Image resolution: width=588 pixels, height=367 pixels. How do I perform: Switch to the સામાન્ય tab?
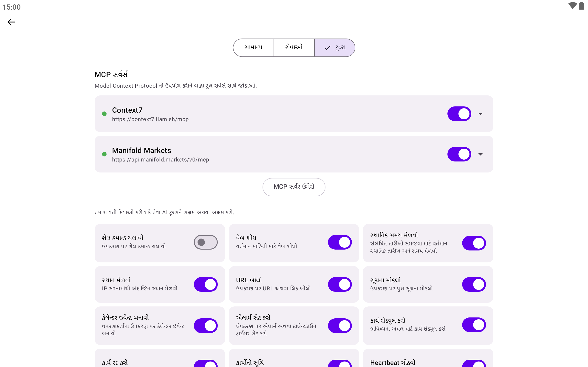pos(253,47)
